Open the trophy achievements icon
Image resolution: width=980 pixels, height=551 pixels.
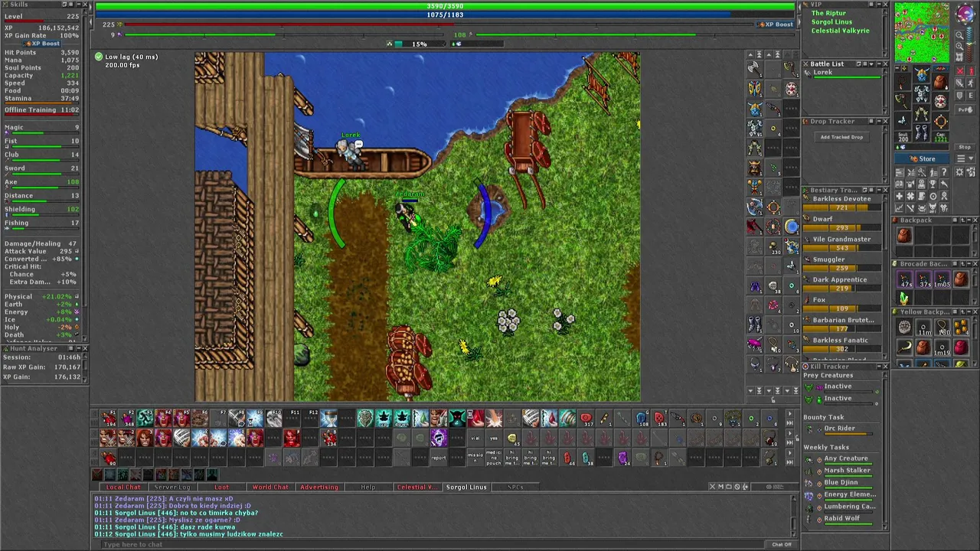933,184
